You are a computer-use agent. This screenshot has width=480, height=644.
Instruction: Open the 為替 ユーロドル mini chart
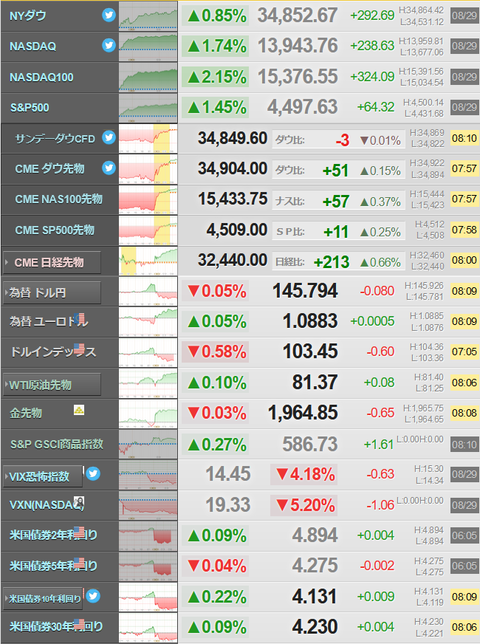click(x=148, y=322)
